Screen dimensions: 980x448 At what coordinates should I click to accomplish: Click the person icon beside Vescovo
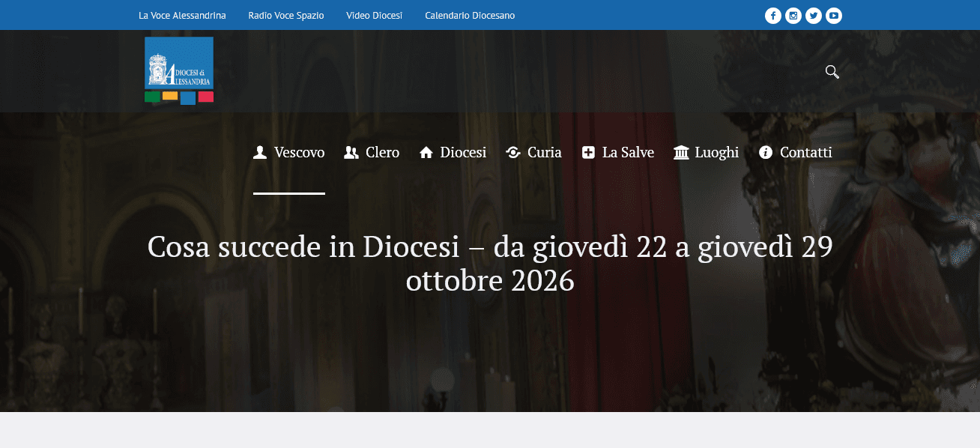[x=260, y=153]
